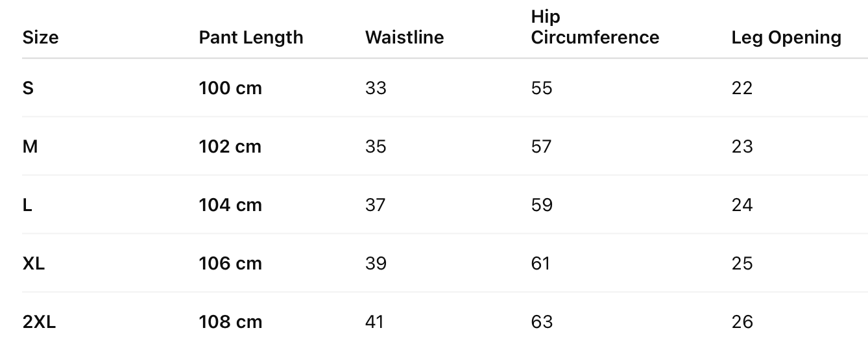
Task: Click the leg opening value 24
Action: pyautogui.click(x=742, y=205)
